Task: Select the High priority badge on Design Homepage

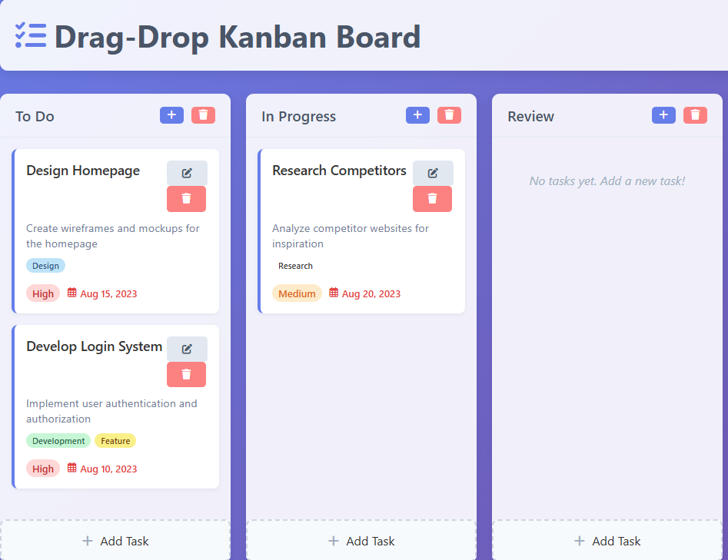Action: point(42,293)
